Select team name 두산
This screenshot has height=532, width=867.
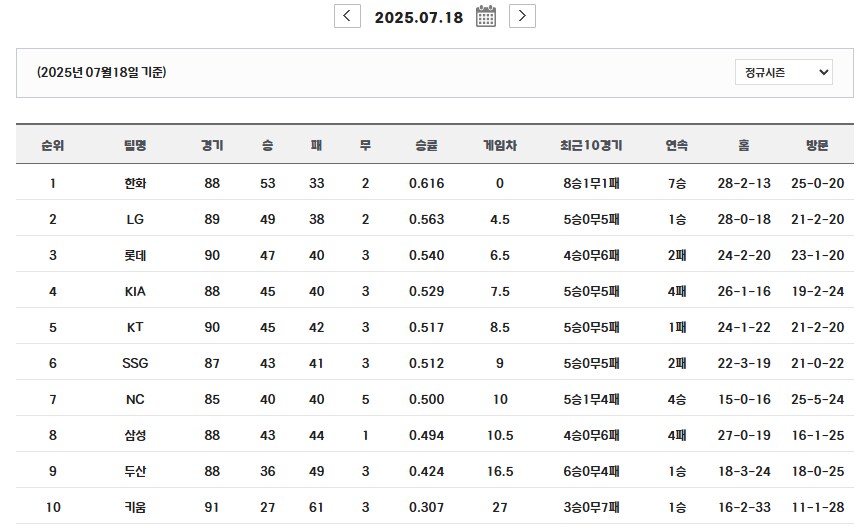point(135,471)
